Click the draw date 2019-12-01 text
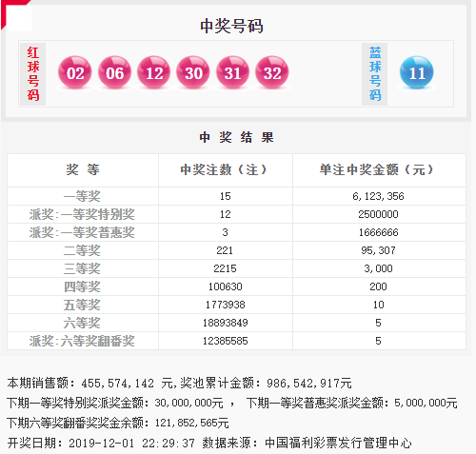Screen dimensions: 476x454 click(x=101, y=444)
